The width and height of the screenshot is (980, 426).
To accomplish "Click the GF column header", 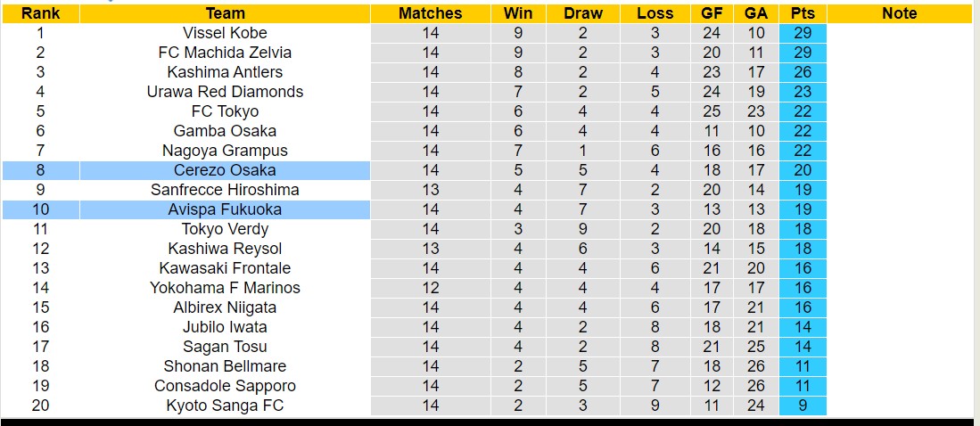I will 712,13.
